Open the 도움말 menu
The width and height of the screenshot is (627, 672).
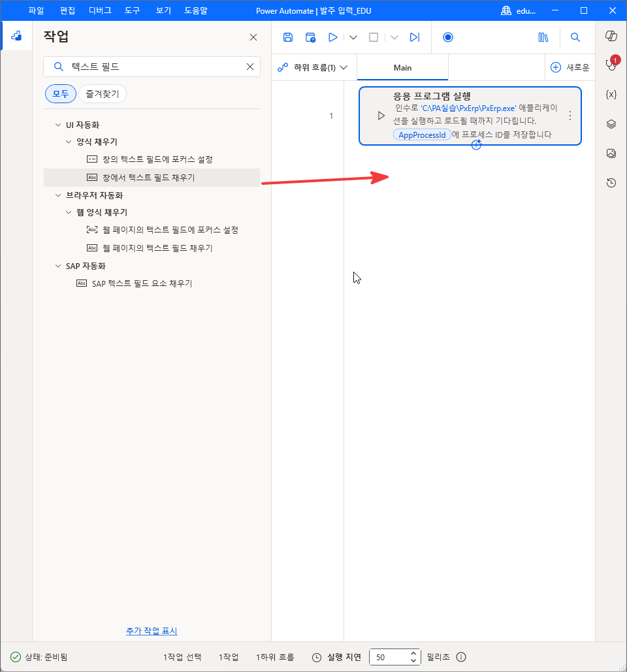(196, 10)
